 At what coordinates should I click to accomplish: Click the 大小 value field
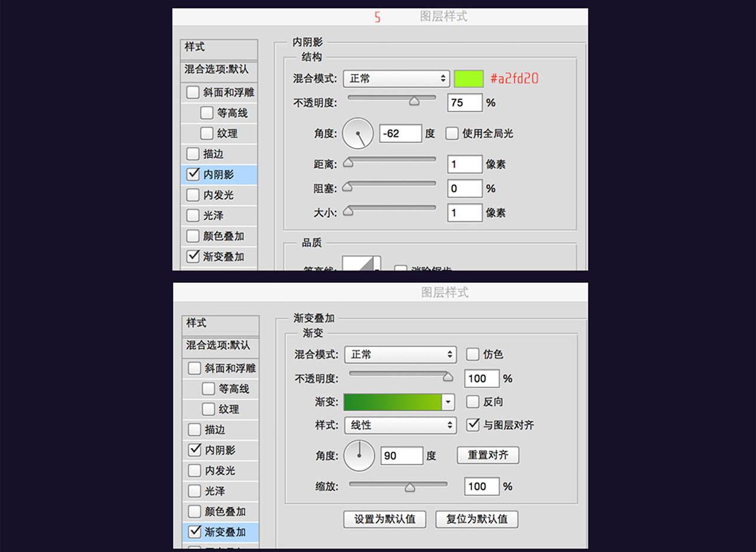coord(465,213)
